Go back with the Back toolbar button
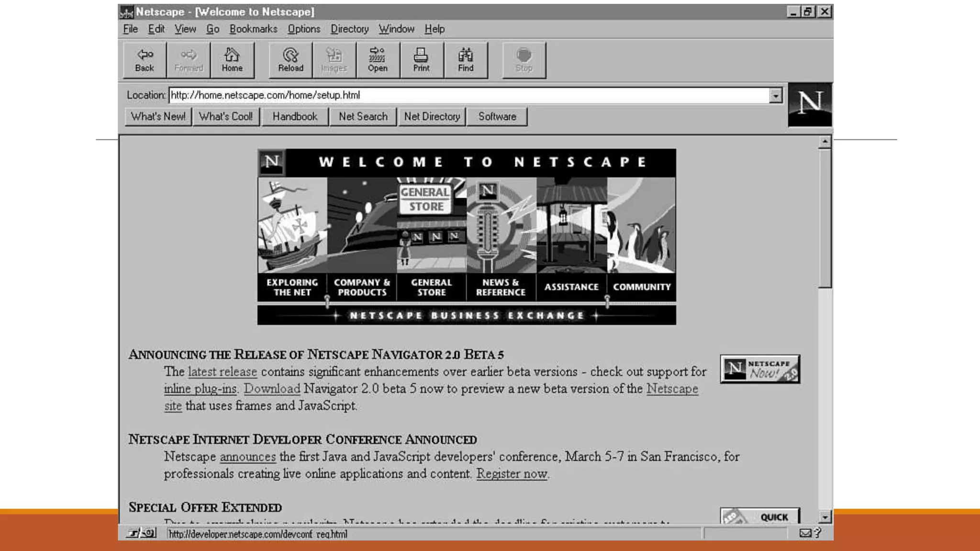The width and height of the screenshot is (980, 551). point(145,60)
